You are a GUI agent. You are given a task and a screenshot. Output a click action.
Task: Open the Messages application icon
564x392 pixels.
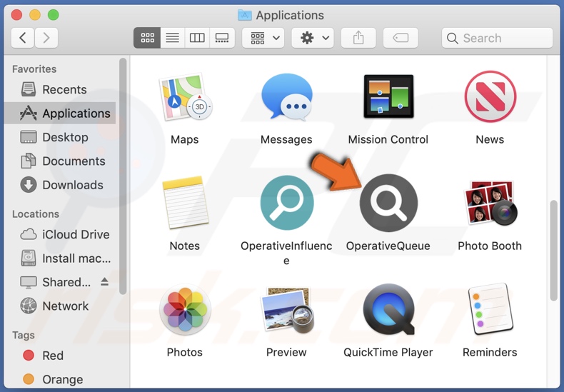[x=287, y=96]
